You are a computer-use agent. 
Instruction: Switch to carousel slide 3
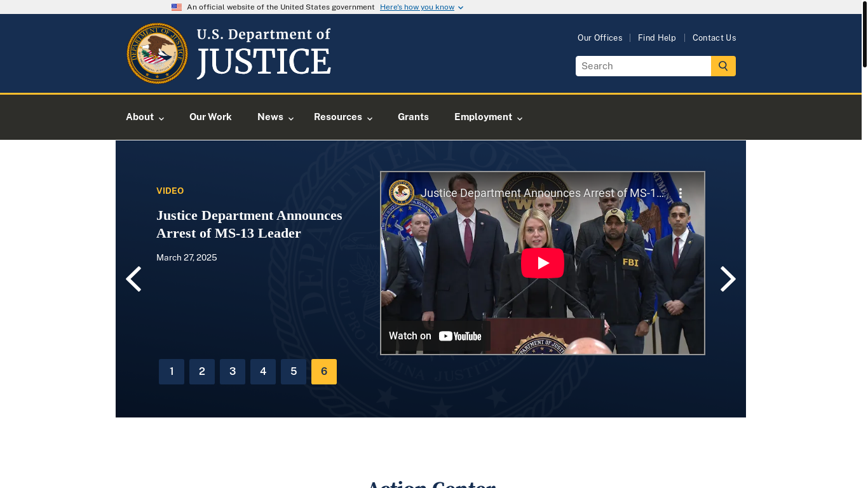233,372
